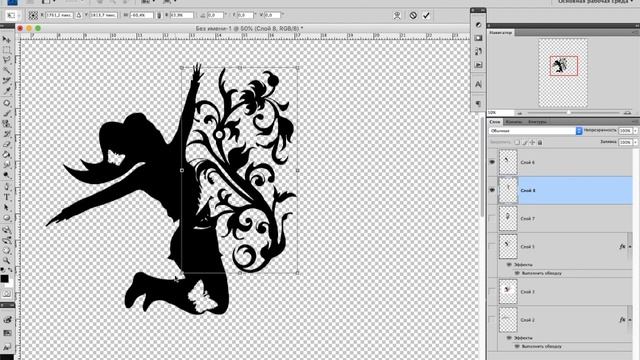Screen dimensions: 640x360
Task: Open the Navigator panel menu
Action: 635,32
